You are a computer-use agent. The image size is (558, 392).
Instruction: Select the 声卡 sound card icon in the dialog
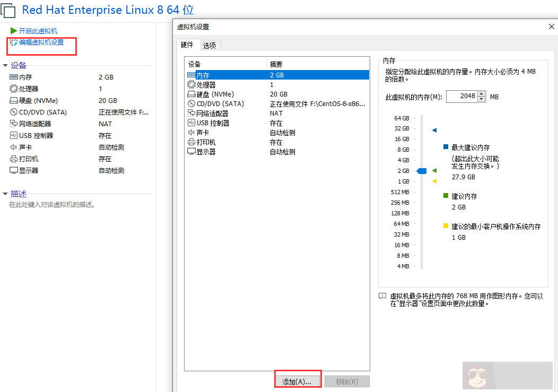(191, 133)
